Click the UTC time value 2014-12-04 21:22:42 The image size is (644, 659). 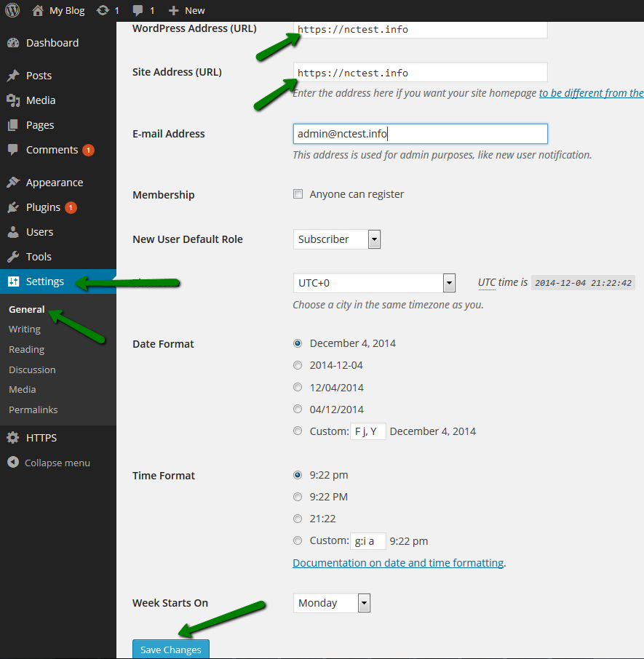click(583, 283)
